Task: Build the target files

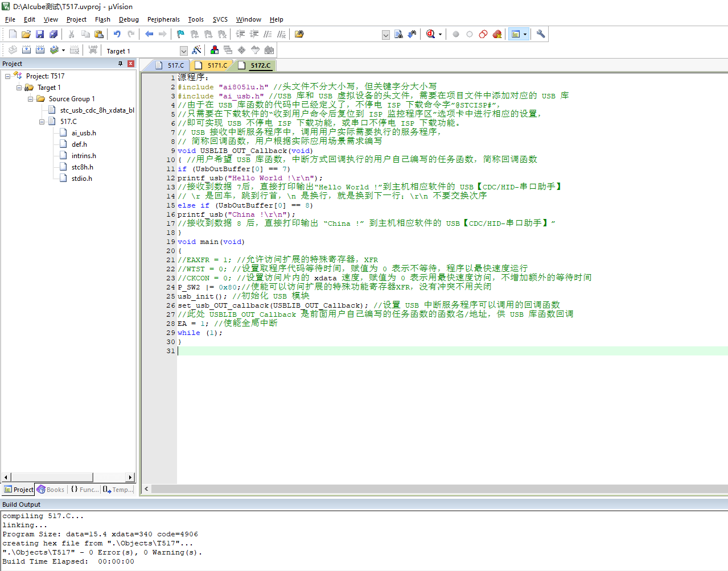Action: [26, 50]
